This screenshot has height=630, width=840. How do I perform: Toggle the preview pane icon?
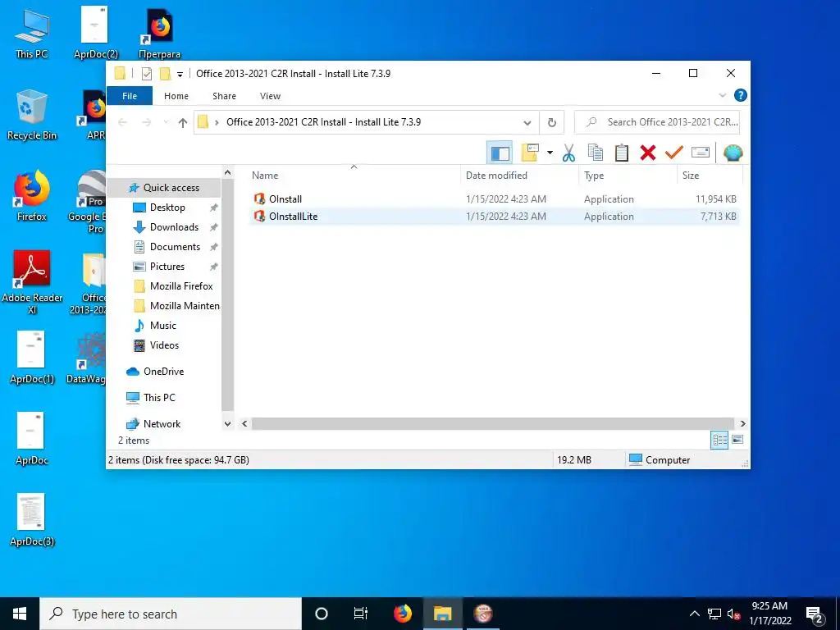pyautogui.click(x=500, y=153)
